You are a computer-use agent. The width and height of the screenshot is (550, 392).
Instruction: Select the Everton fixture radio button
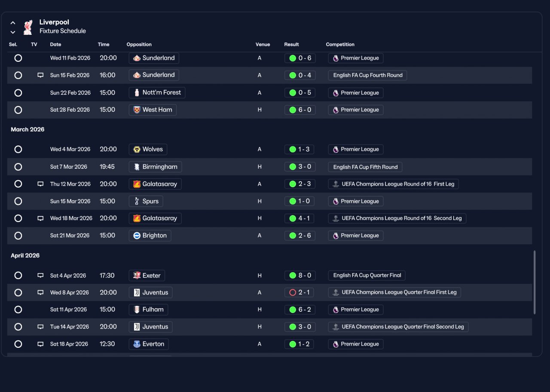(18, 344)
